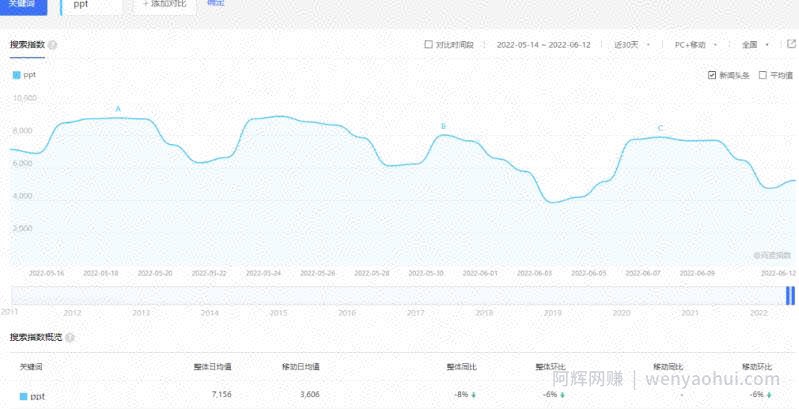Viewport: 799px width, 409px height.
Task: Click the ppt legend label above the chart
Action: point(30,75)
